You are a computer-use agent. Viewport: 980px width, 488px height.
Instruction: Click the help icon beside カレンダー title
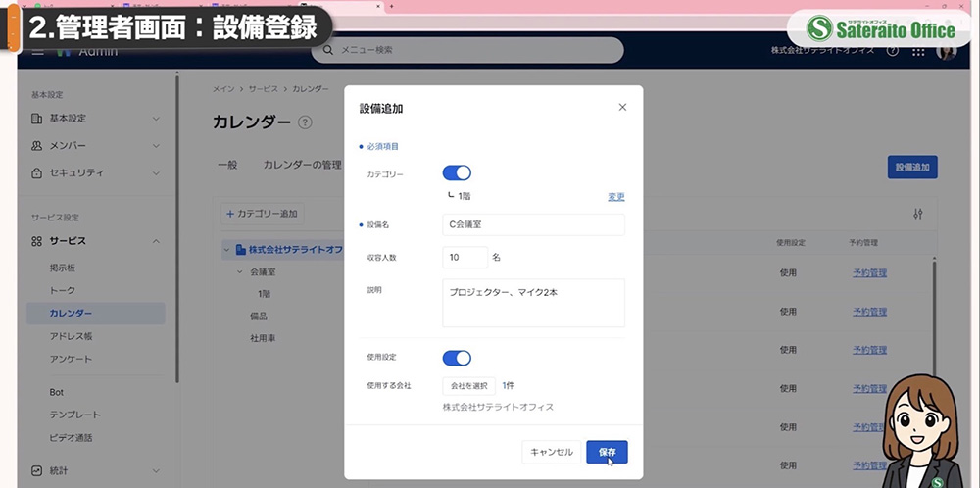(x=305, y=122)
